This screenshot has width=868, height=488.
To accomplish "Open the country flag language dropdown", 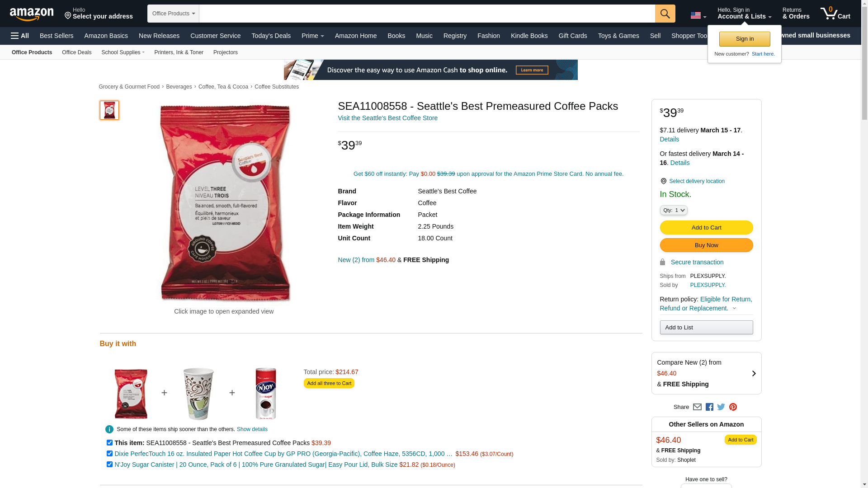I will click(x=698, y=16).
